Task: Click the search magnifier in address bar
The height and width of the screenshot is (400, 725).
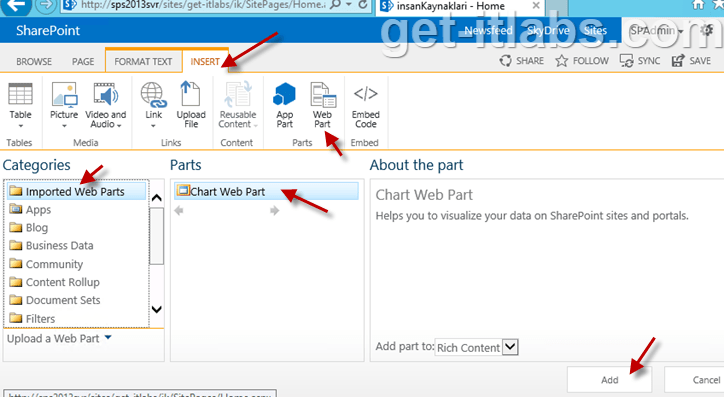Action: tap(336, 5)
